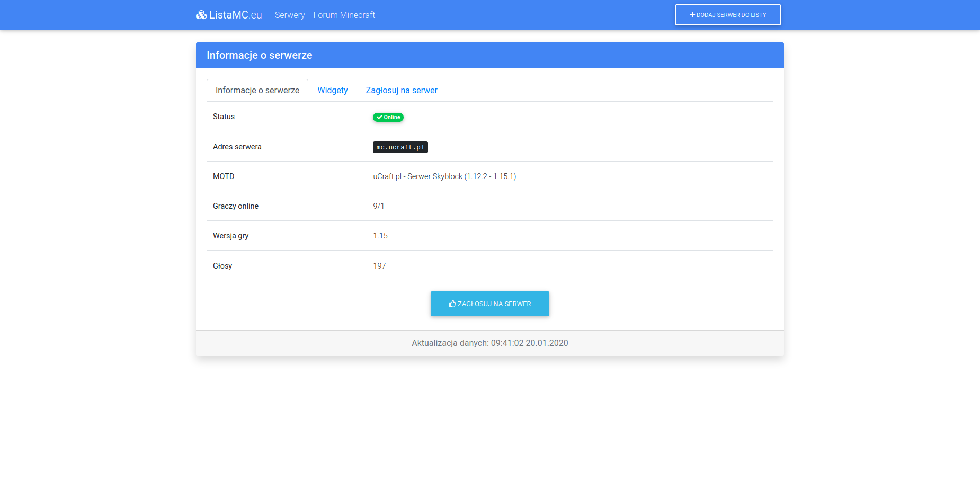Click the players online value 9/1
The width and height of the screenshot is (980, 499).
pos(379,206)
